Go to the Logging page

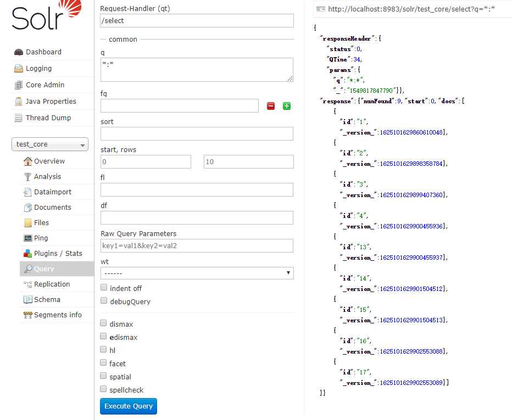point(38,69)
